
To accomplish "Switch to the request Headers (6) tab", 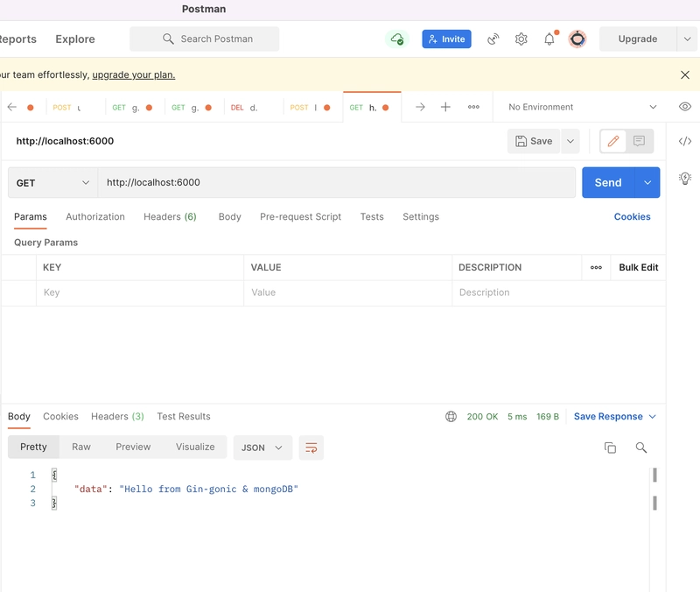I will point(170,216).
